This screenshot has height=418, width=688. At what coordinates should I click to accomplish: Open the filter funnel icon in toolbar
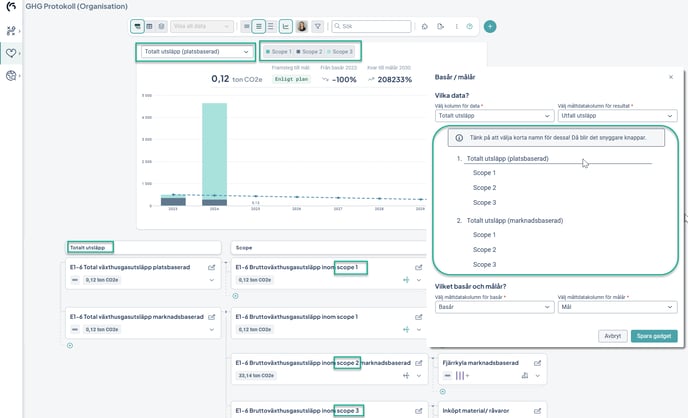(x=317, y=26)
